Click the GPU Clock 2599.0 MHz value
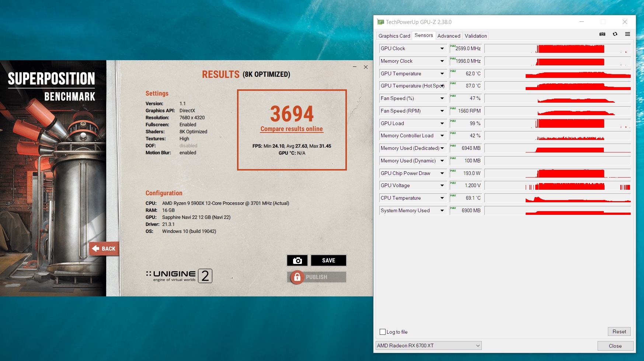This screenshot has width=644, height=361. click(466, 49)
